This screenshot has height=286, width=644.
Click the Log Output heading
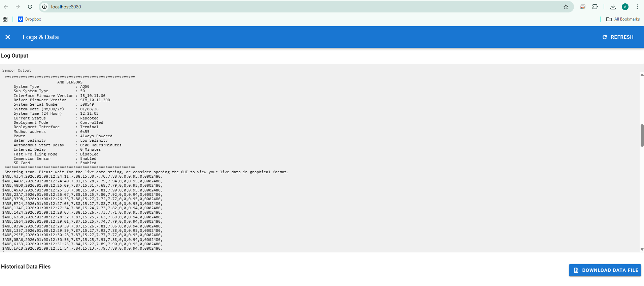tap(14, 56)
